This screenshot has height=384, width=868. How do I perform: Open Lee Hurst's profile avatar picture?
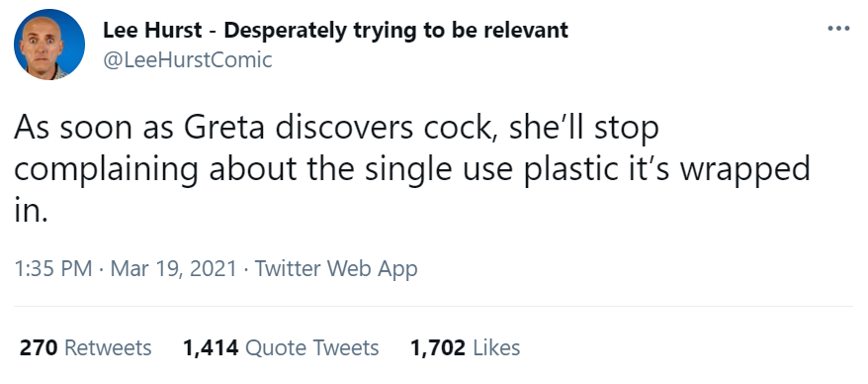coord(49,45)
